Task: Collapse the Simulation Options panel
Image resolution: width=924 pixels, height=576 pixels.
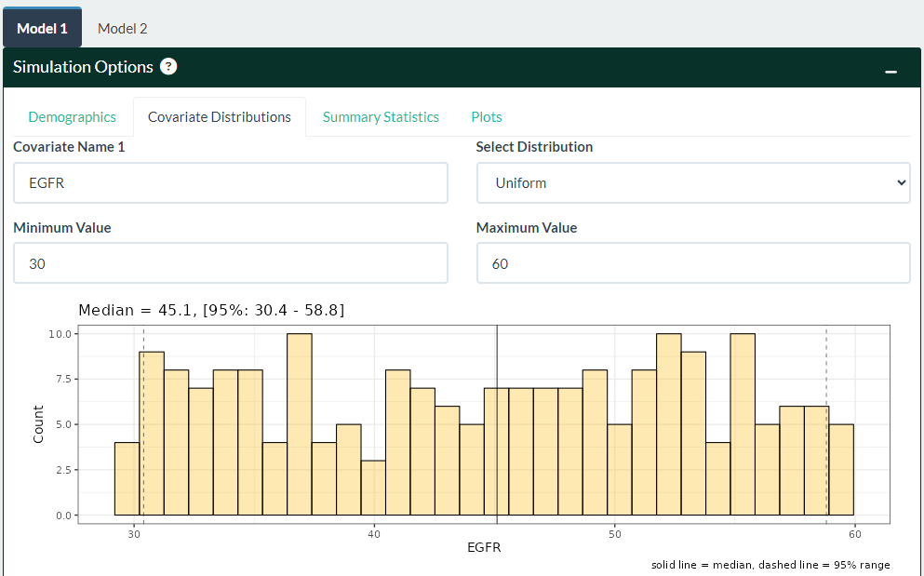Action: click(891, 71)
